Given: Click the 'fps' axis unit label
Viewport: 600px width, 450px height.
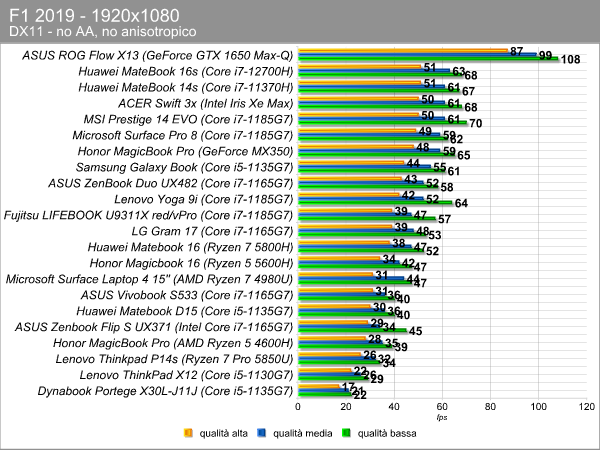Looking at the screenshot, I should 442,417.
